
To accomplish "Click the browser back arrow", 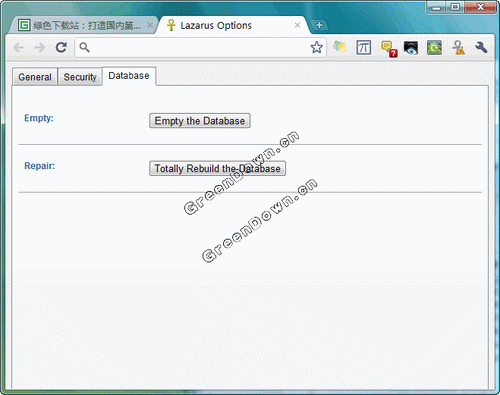I will 19,48.
